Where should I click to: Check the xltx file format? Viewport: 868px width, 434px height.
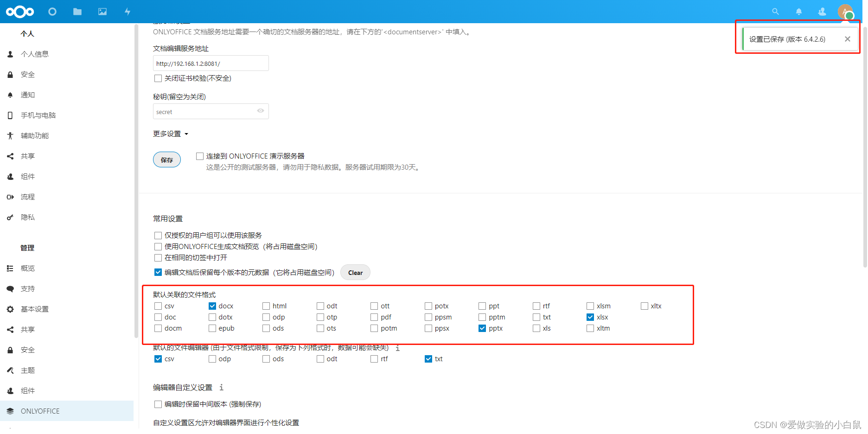click(x=645, y=306)
